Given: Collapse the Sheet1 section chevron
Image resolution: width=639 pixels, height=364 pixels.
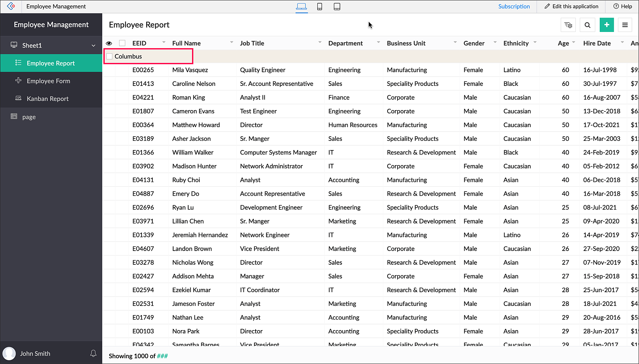Looking at the screenshot, I should pos(93,46).
